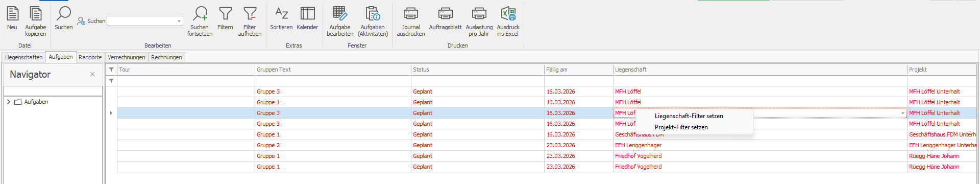Sort by the Tour column header
This screenshot has height=184, width=980.
[186, 70]
